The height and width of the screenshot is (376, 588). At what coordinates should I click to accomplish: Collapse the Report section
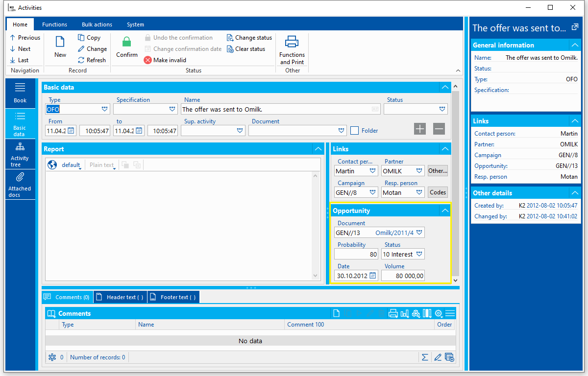(318, 149)
